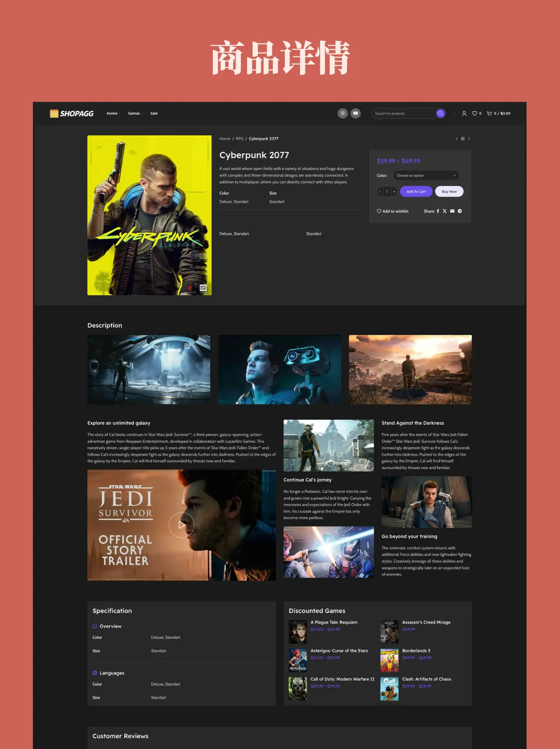Open A Plague Tale: Requiem title
Viewport: 560px width, 749px height.
334,622
